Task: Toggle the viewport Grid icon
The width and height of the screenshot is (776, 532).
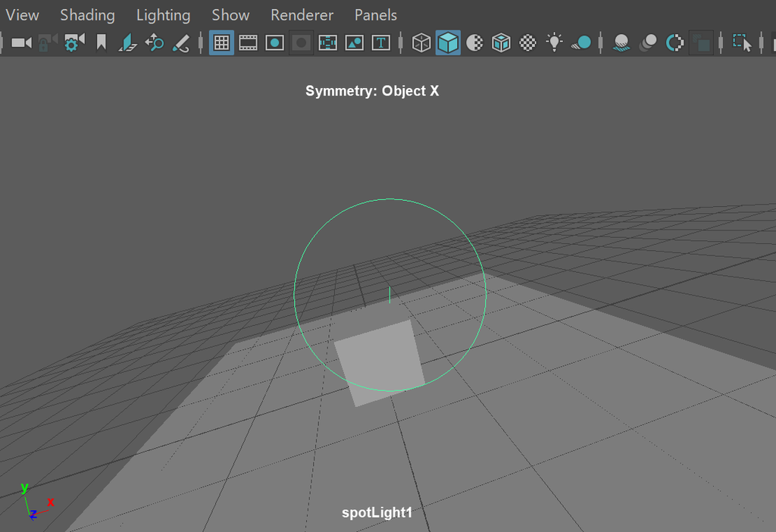Action: [221, 43]
